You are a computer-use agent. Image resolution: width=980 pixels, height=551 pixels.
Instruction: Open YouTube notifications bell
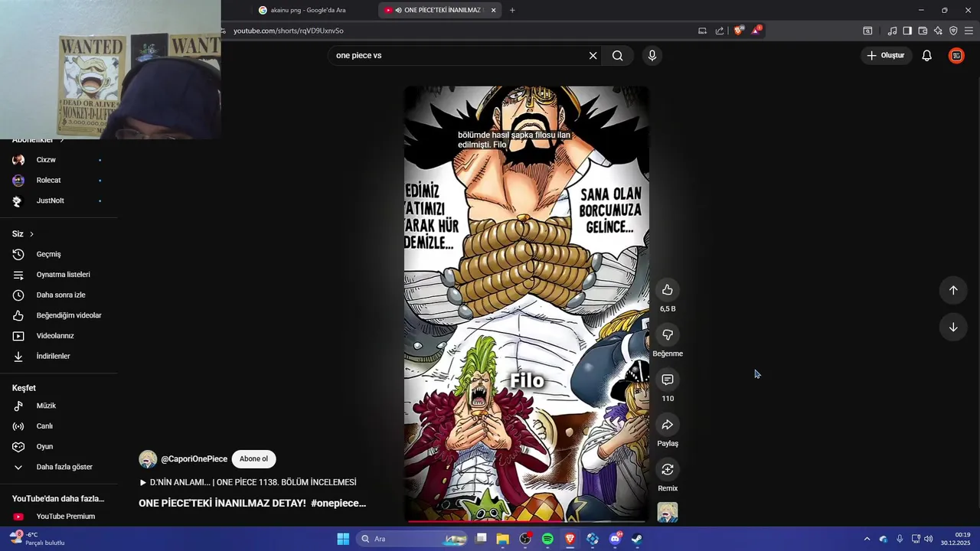tap(926, 55)
